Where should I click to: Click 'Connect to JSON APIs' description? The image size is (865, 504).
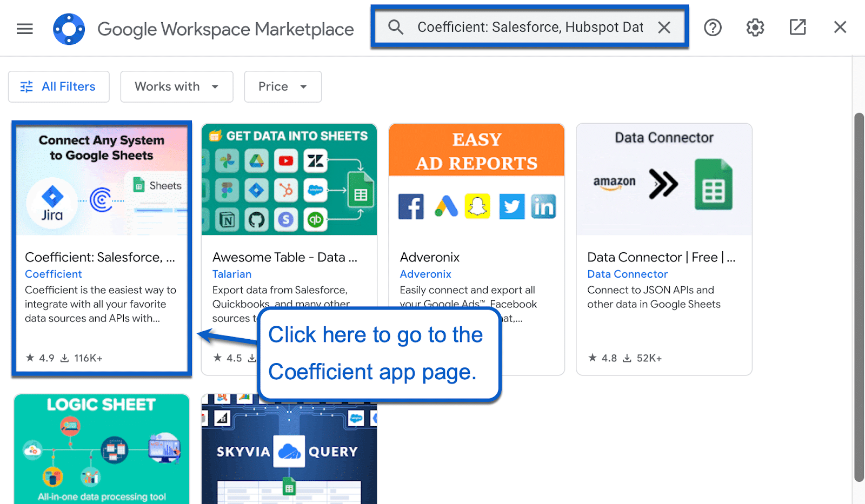coord(654,297)
